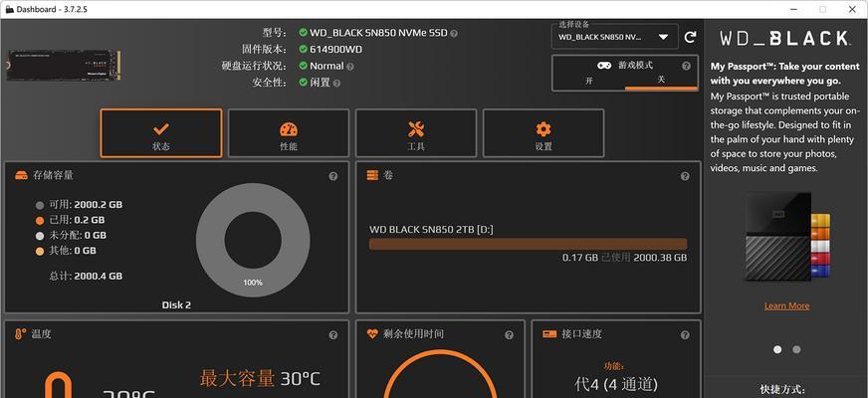The width and height of the screenshot is (868, 398).
Task: Click the 100% donut capacity chart
Action: click(x=253, y=240)
